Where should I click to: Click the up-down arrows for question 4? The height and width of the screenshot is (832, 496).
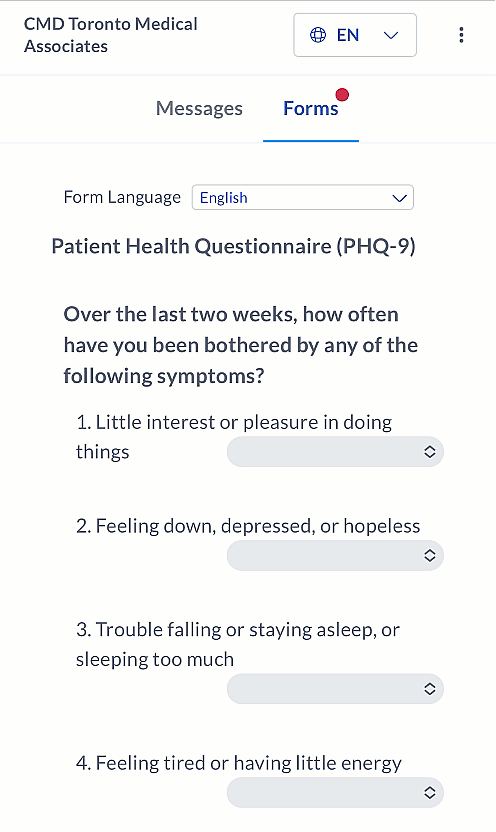click(x=430, y=793)
